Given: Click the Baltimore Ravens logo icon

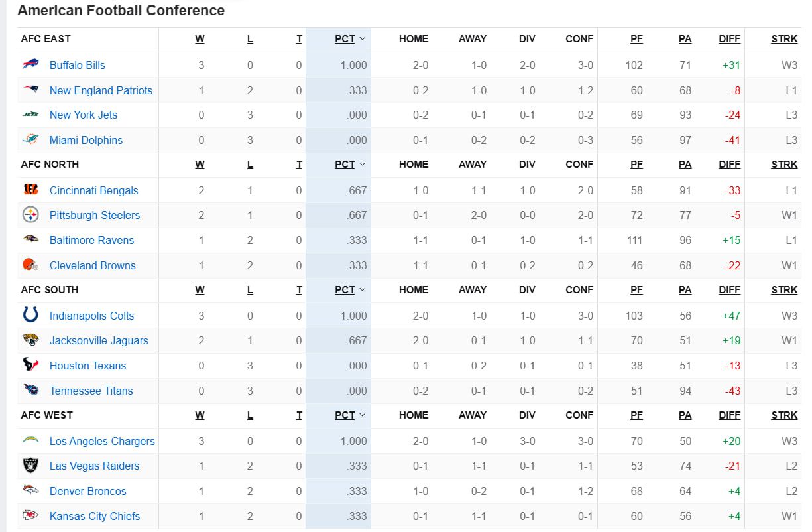Looking at the screenshot, I should (30, 239).
